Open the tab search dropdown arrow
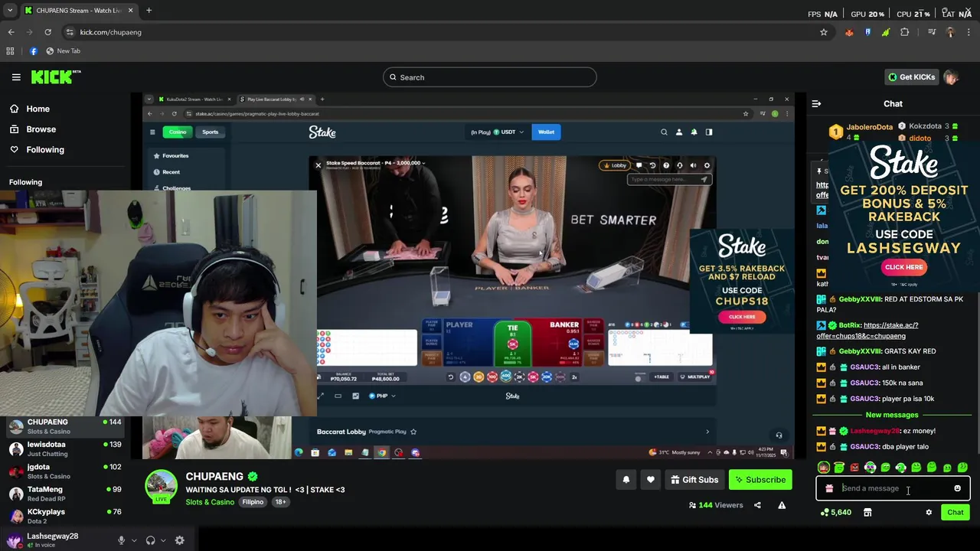 (x=10, y=11)
